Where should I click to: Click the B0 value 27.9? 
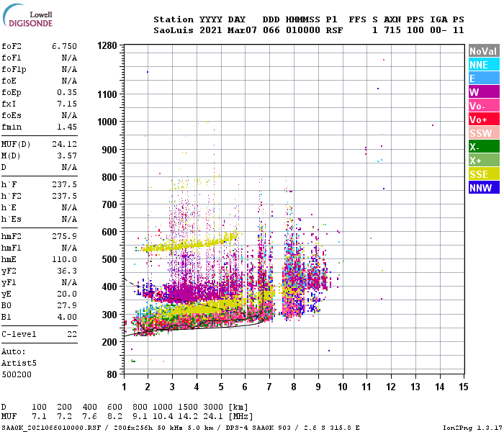pos(67,305)
